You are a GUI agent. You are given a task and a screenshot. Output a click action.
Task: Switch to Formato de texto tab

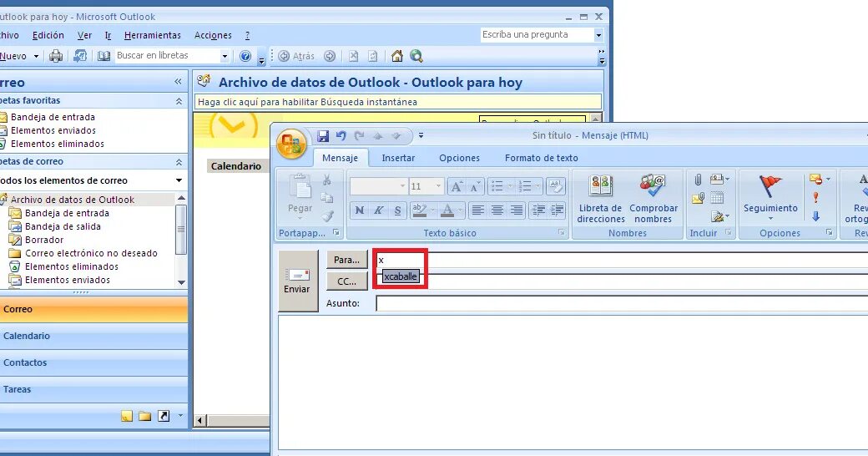pyautogui.click(x=542, y=158)
